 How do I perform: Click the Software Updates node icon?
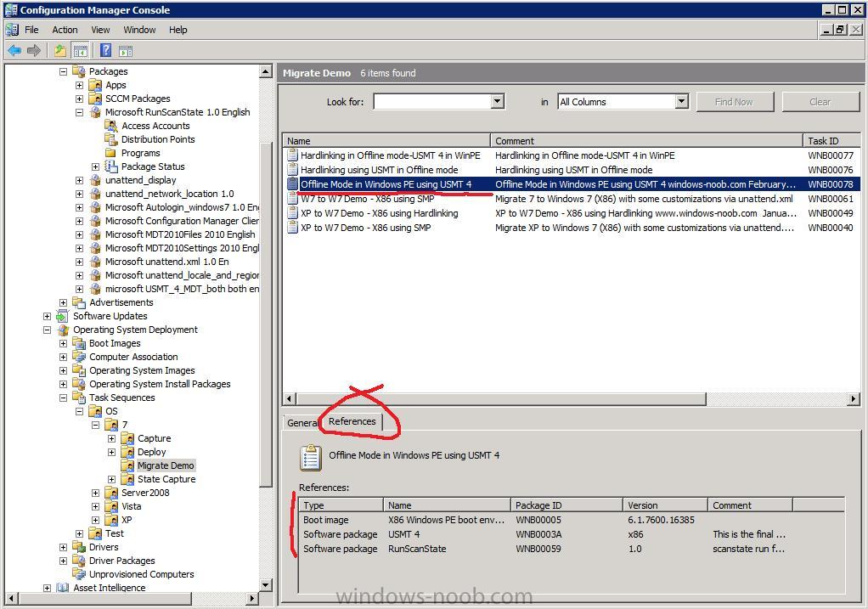click(63, 316)
